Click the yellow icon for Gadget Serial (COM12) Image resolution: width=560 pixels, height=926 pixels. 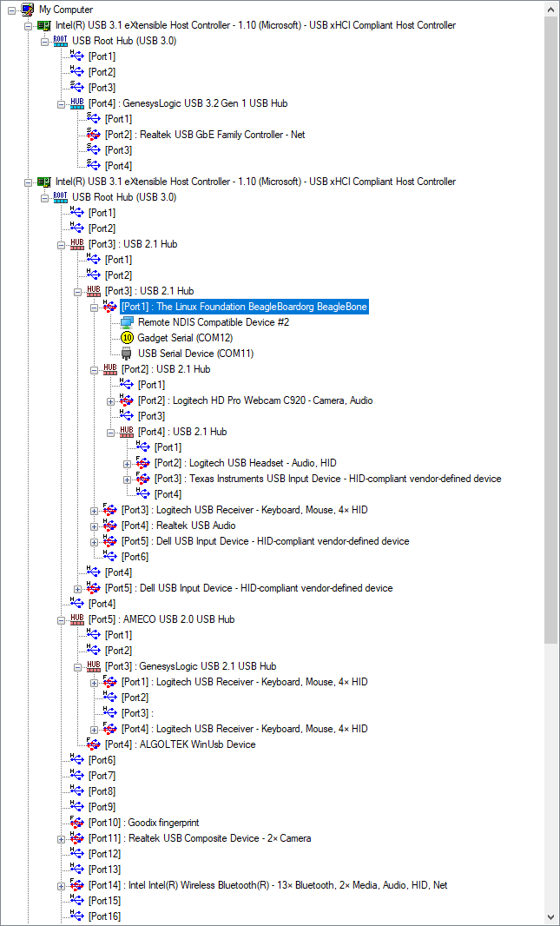point(126,338)
